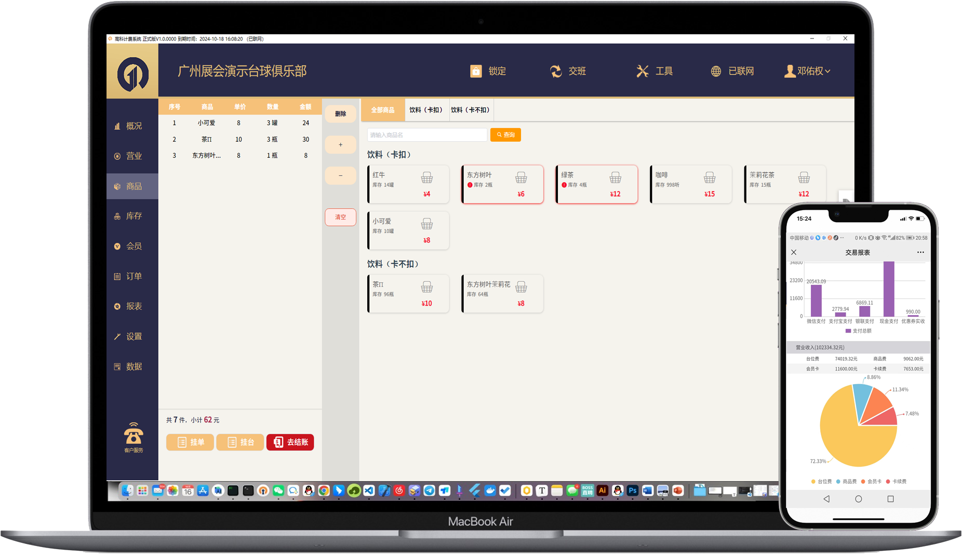Open 数据 data in sidebar

coord(132,366)
